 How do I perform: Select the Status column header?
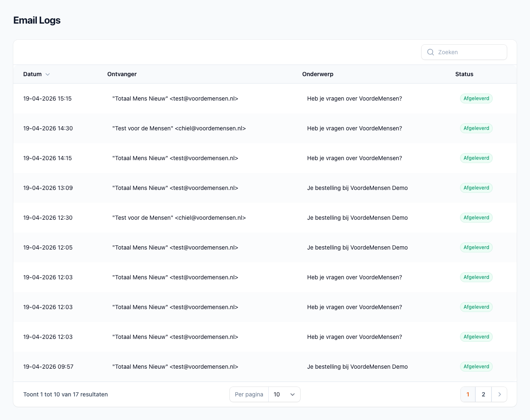coord(464,74)
